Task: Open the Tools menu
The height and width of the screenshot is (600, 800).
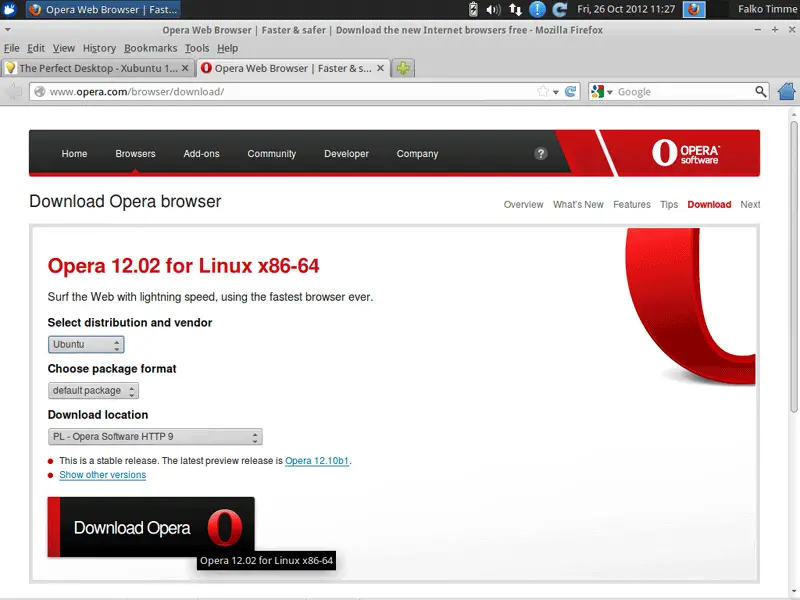Action: 197,48
